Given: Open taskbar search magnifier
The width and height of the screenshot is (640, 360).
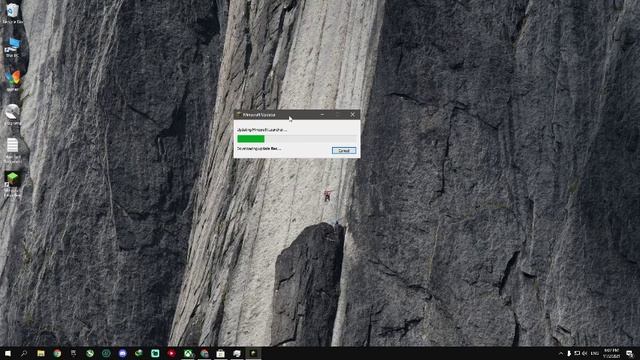Looking at the screenshot, I should 24,353.
